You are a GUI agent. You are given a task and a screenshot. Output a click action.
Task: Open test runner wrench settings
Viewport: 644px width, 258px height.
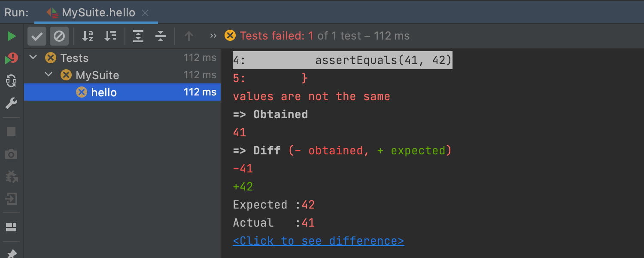11,103
